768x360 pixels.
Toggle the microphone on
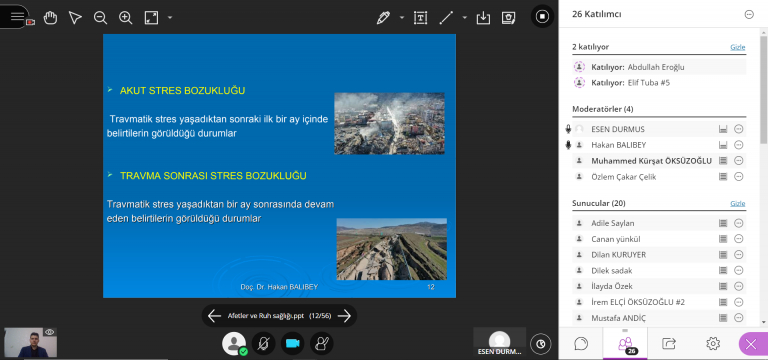click(264, 343)
